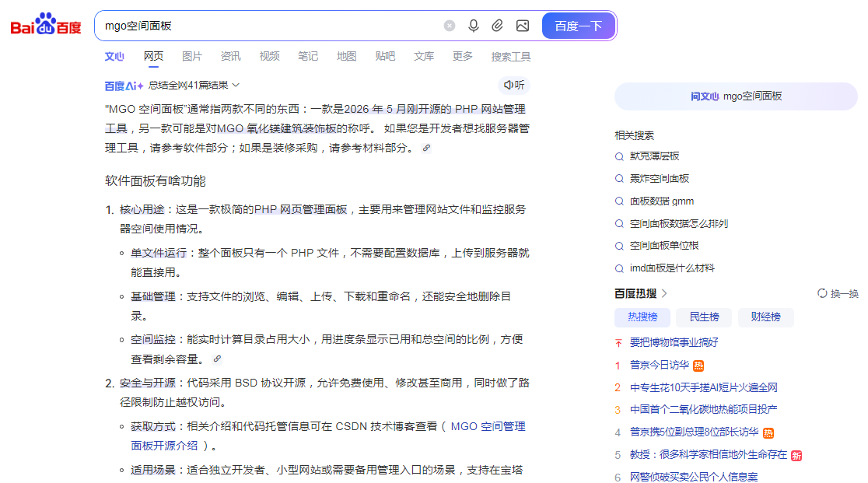Open hot topic 中国首个二氧化碳地热能项目投产
The height and width of the screenshot is (483, 868).
704,409
